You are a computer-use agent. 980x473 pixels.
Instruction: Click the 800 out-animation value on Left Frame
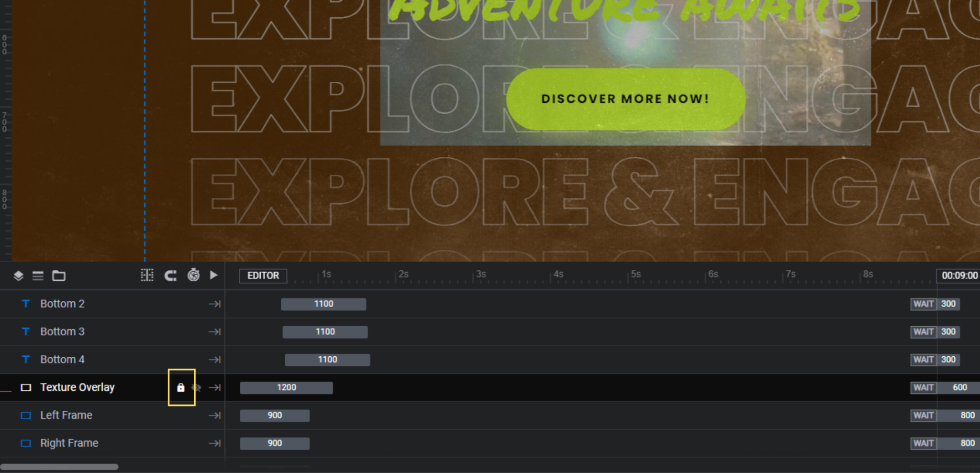pos(958,415)
